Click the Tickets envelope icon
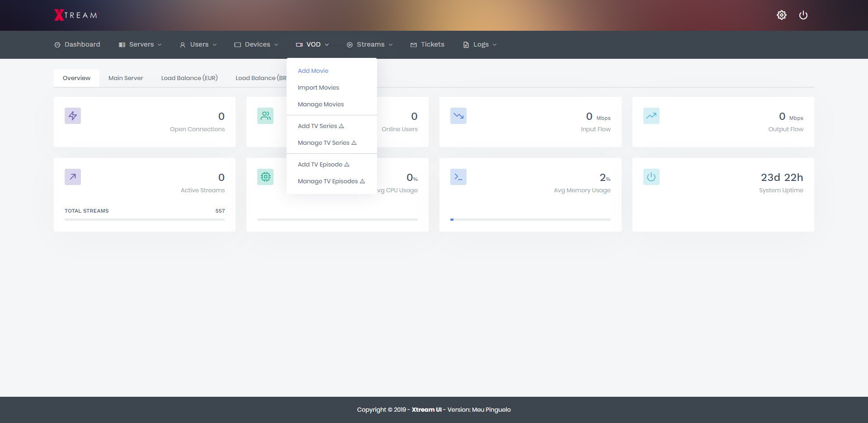This screenshot has width=868, height=423. click(x=414, y=45)
